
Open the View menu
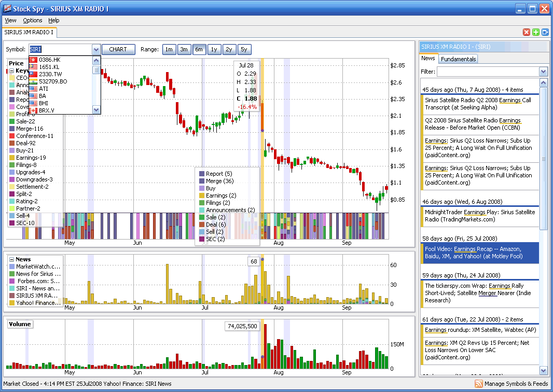point(10,20)
